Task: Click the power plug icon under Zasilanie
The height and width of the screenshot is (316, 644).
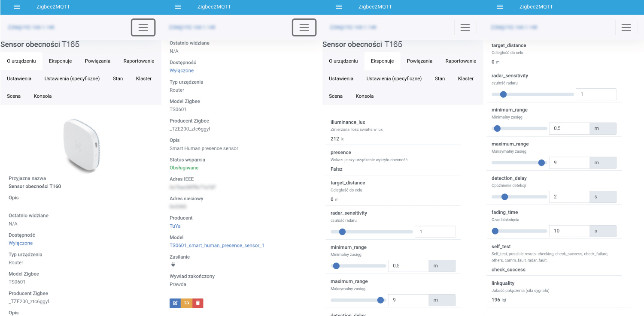Action: 173,265
